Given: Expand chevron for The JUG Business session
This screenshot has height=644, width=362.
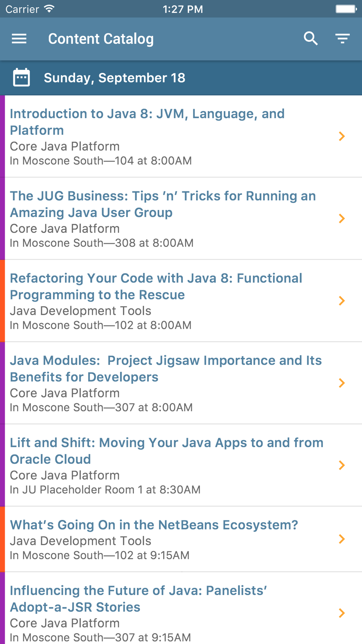Looking at the screenshot, I should coord(341,218).
